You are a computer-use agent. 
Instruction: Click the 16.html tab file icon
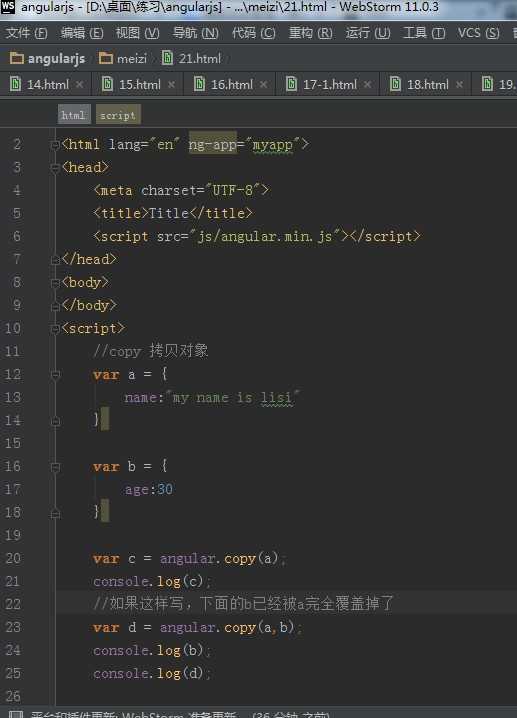199,84
